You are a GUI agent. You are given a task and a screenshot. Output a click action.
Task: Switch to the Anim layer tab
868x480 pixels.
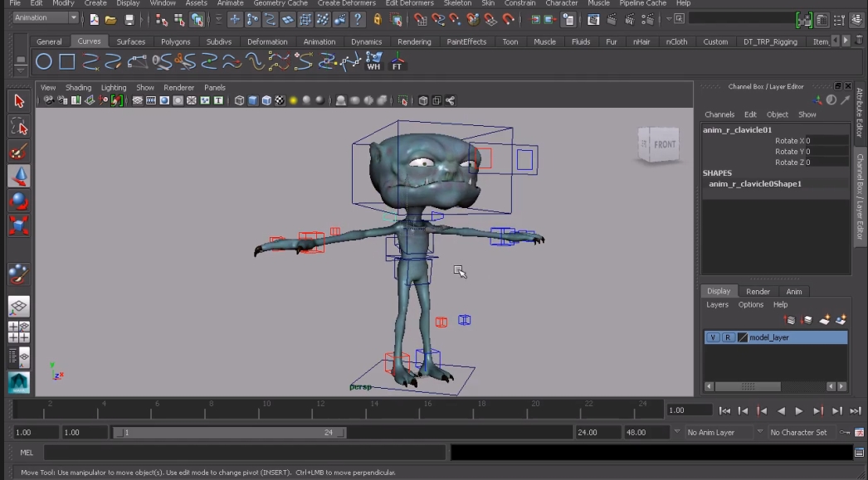794,292
